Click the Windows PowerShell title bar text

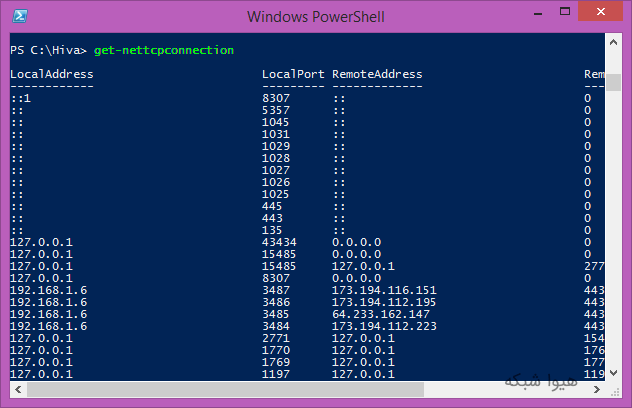316,15
